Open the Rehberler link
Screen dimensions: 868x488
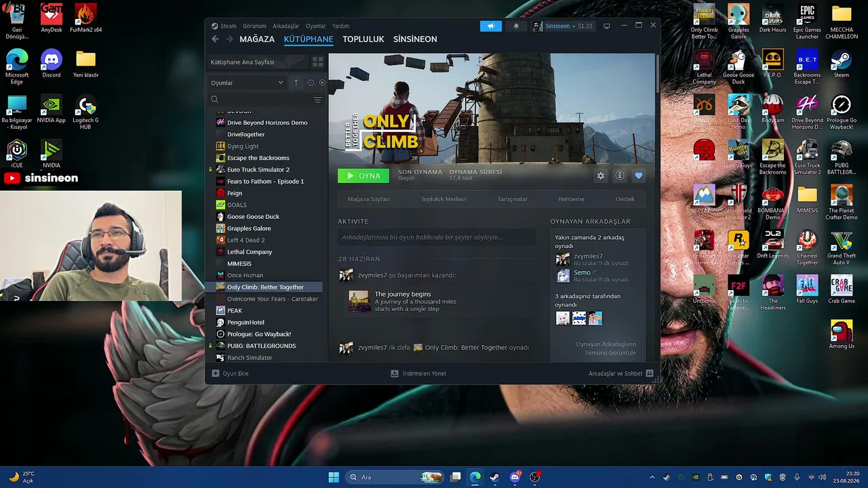click(572, 199)
